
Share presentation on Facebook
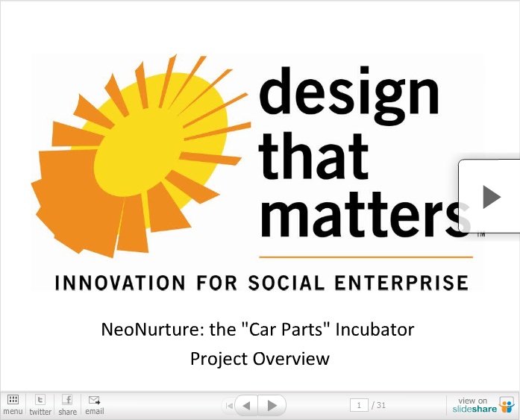pyautogui.click(x=67, y=404)
